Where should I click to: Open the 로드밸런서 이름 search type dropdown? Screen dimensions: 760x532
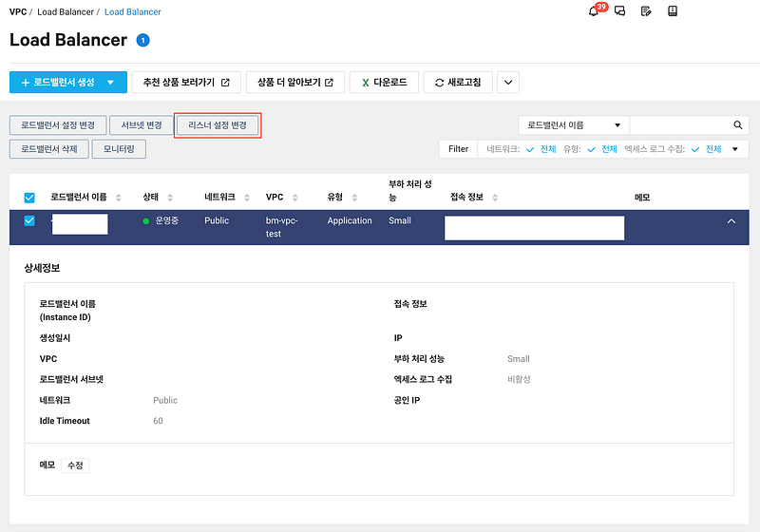click(574, 125)
